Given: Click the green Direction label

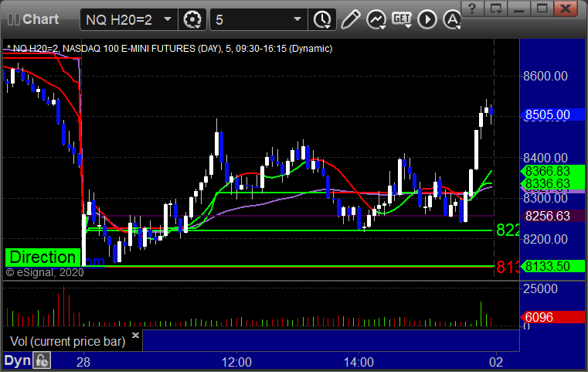Looking at the screenshot, I should (43, 257).
